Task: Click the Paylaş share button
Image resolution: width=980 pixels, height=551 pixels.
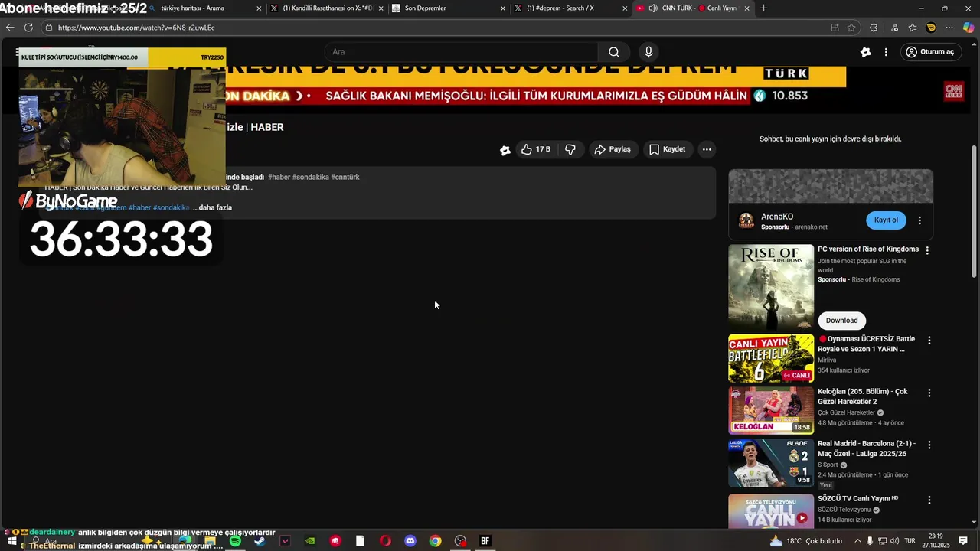Action: [612, 149]
